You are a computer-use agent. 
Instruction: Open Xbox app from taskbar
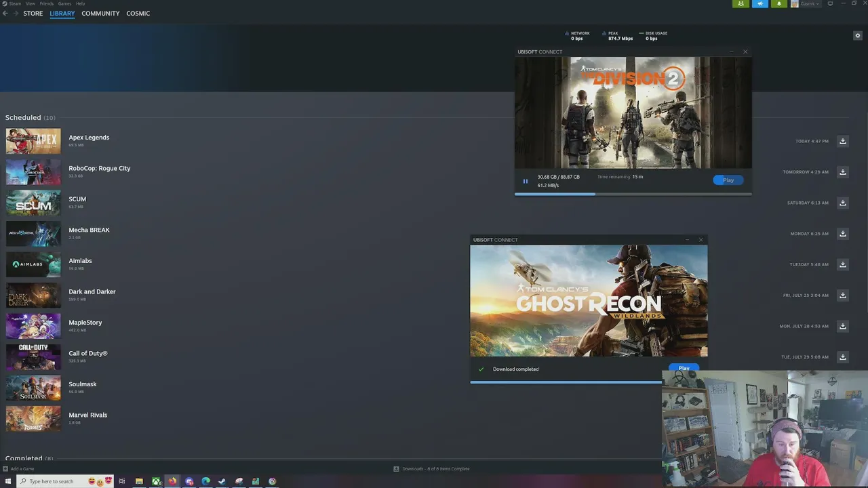tap(156, 481)
